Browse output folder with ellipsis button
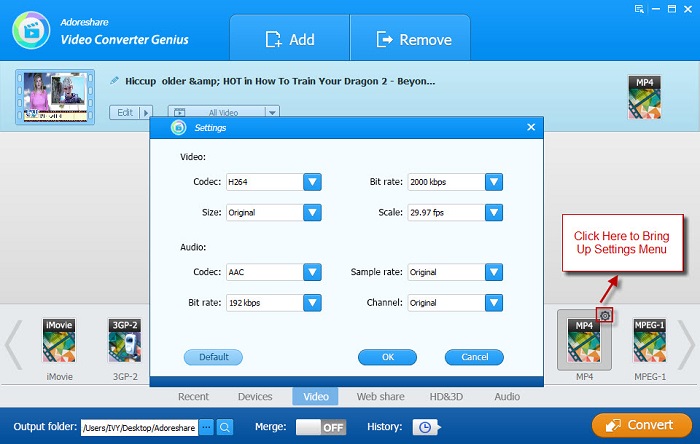 click(x=206, y=427)
